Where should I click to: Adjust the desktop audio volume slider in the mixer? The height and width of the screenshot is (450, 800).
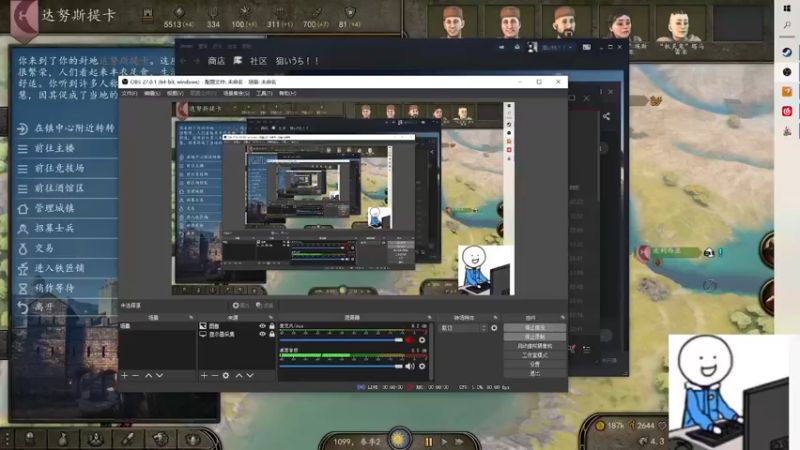(x=341, y=366)
